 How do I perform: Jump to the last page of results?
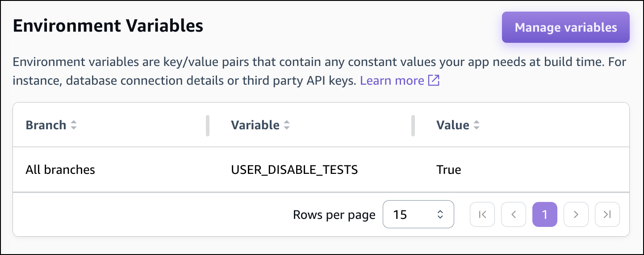tap(607, 214)
